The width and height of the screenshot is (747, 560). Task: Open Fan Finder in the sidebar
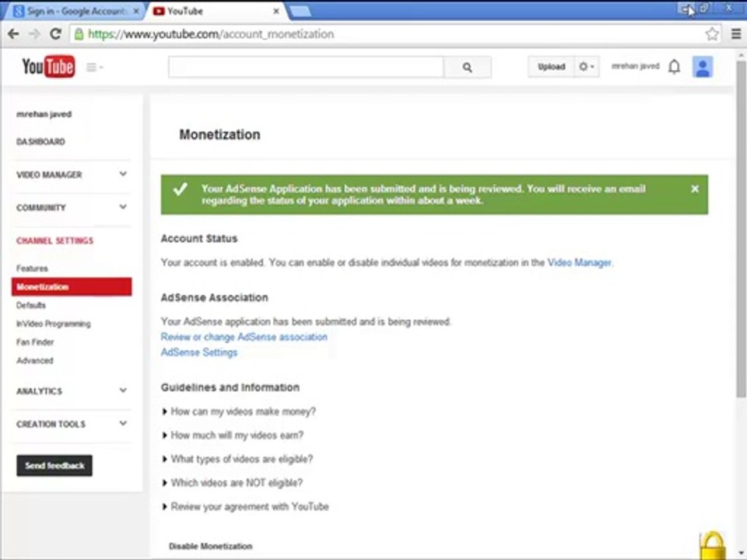[x=35, y=342]
